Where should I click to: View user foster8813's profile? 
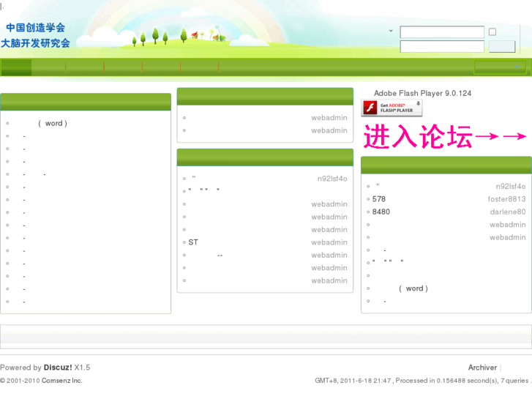pos(506,199)
